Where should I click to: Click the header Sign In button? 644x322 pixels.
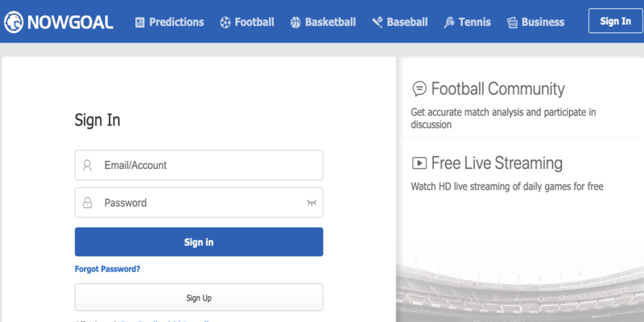(615, 21)
